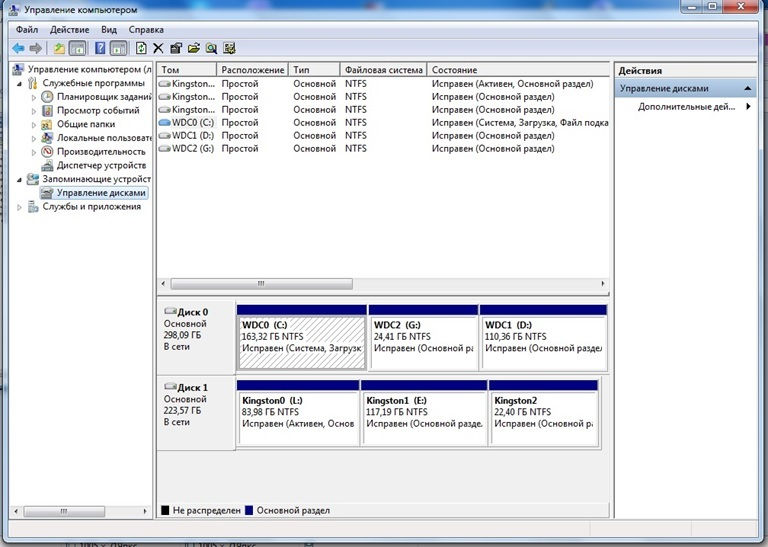Image resolution: width=768 pixels, height=547 pixels.
Task: Click the Планировщик заданий clock icon
Action: [47, 96]
